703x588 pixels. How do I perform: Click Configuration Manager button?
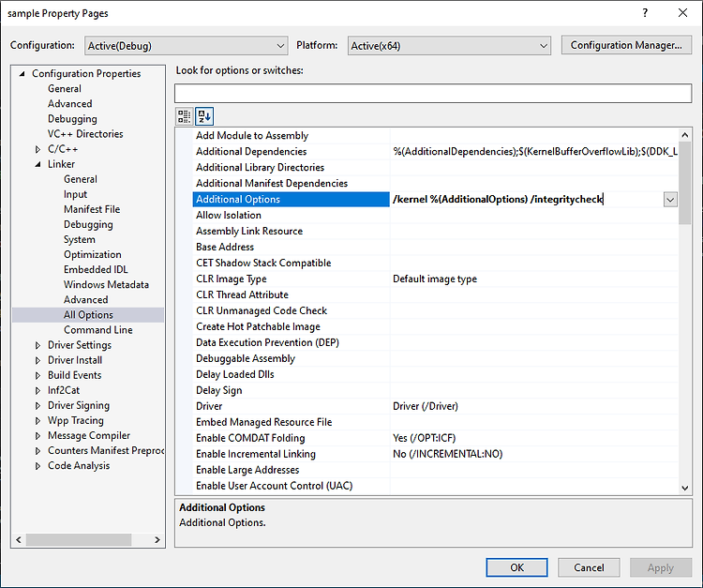[x=626, y=45]
